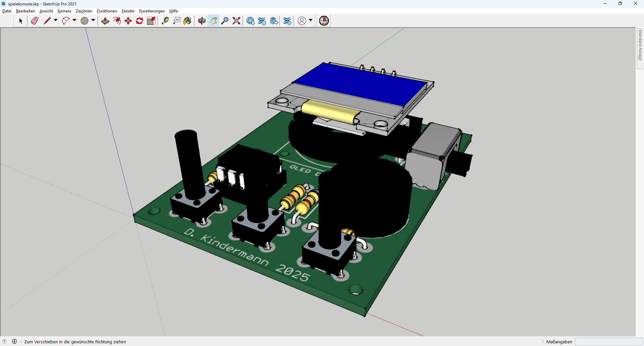Expand the arc tools dropdown arrow

click(x=74, y=20)
